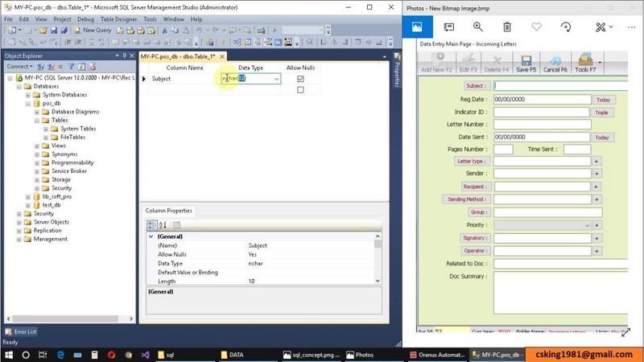Click the Cut scissors icon in SSMS toolbar
The height and width of the screenshot is (362, 644).
pyautogui.click(x=164, y=31)
